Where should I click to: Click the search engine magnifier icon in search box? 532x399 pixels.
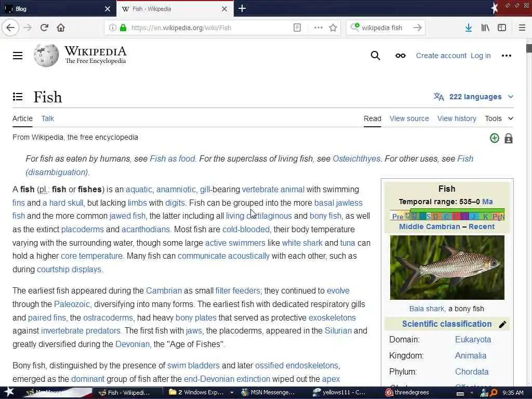355,27
